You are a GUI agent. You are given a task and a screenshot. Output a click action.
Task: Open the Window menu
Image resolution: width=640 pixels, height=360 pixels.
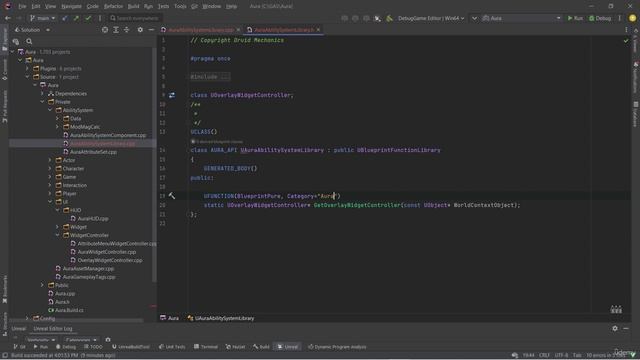pyautogui.click(x=211, y=6)
